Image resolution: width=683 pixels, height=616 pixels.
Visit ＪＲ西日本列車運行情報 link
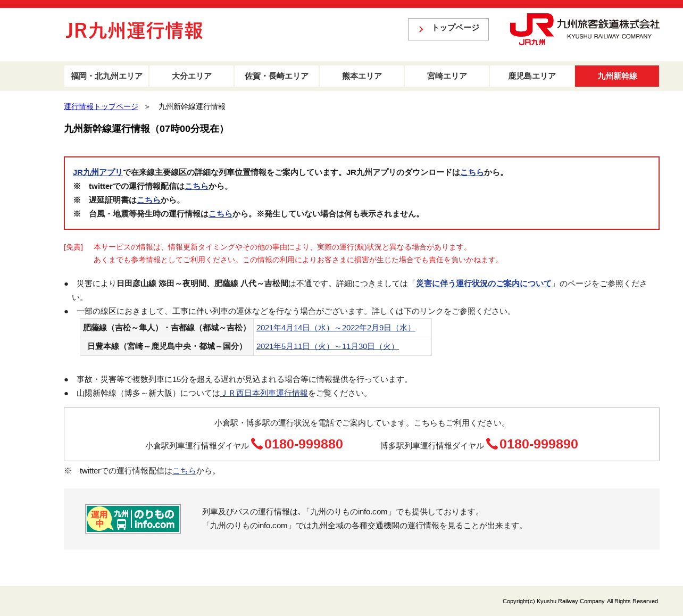(264, 393)
